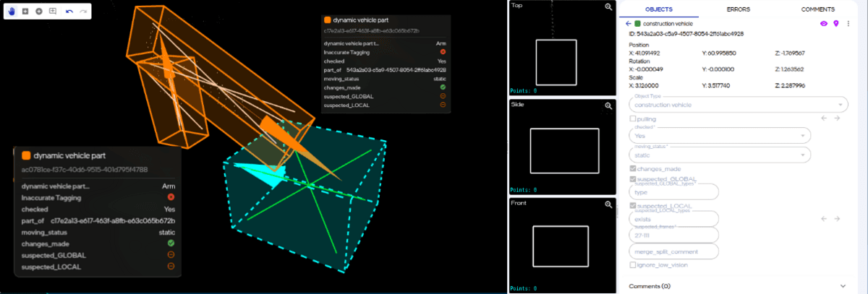Click orange swatch on lower-left vehicle part tooltip
Viewport: 868px width, 294px height.
26,155
